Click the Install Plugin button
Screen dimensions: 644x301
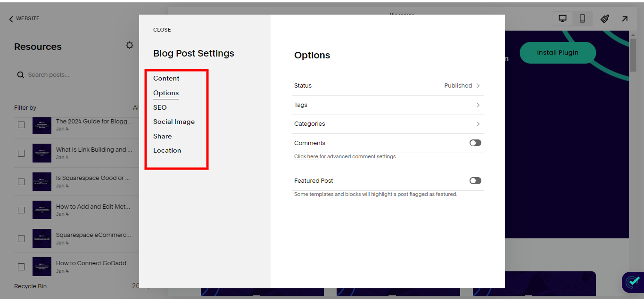point(558,52)
